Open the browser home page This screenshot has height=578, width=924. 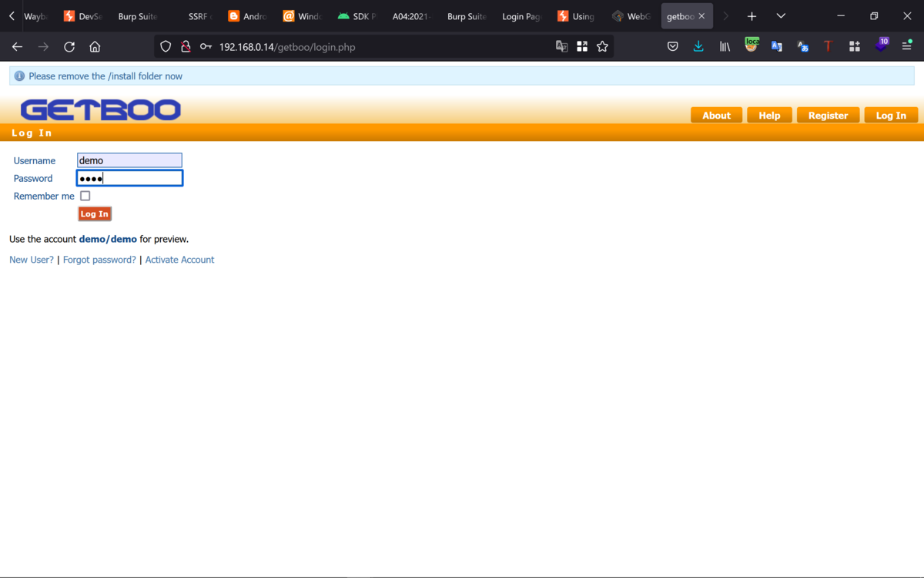[x=95, y=47]
